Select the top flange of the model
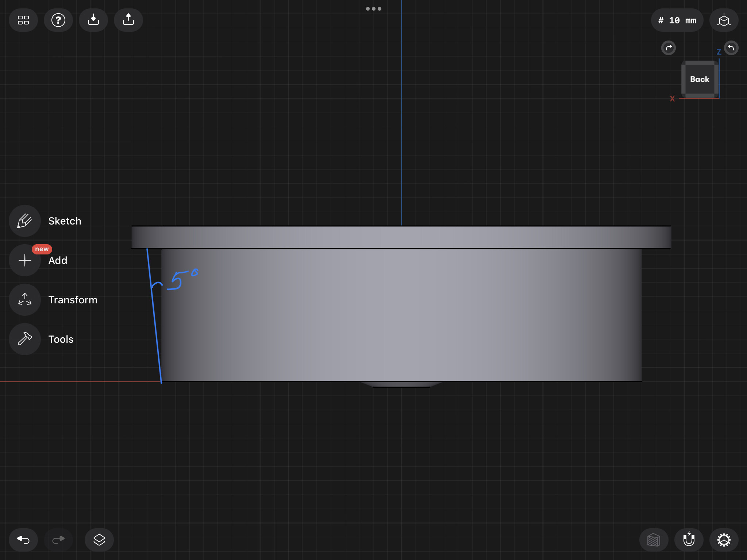The image size is (747, 560). [401, 237]
